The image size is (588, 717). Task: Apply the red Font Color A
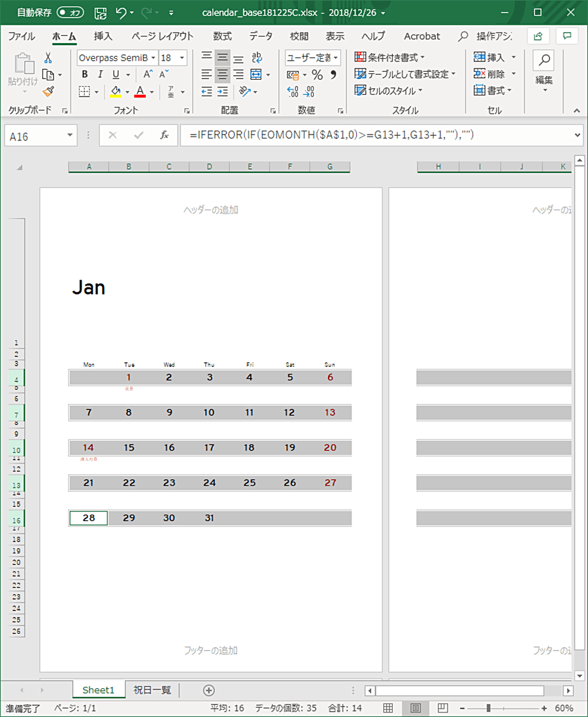pyautogui.click(x=140, y=91)
